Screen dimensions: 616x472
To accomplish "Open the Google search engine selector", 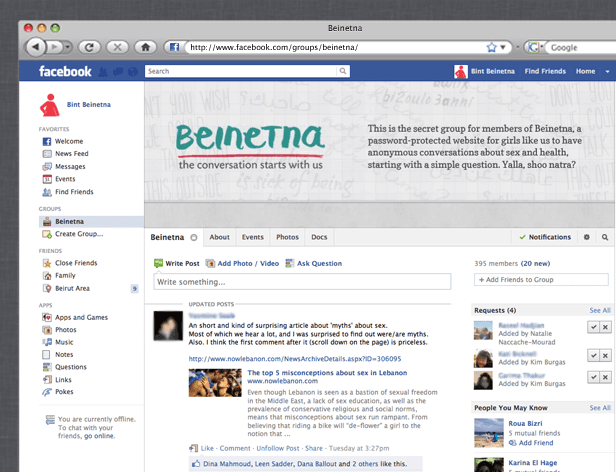I will click(x=534, y=48).
